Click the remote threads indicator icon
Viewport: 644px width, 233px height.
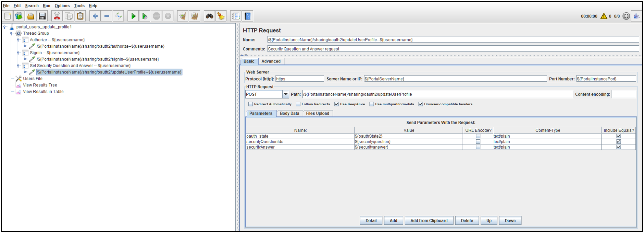626,16
